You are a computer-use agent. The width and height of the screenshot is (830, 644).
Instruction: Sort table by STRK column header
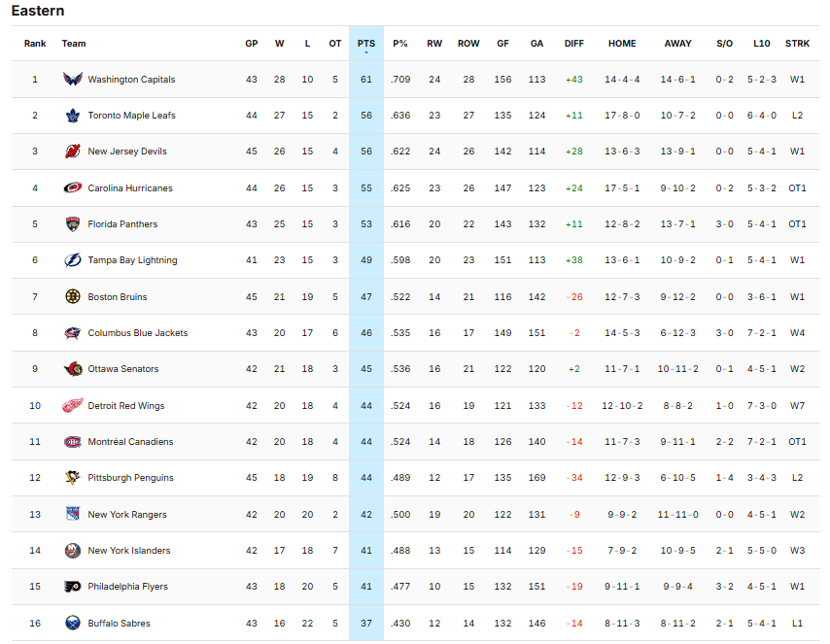point(797,44)
